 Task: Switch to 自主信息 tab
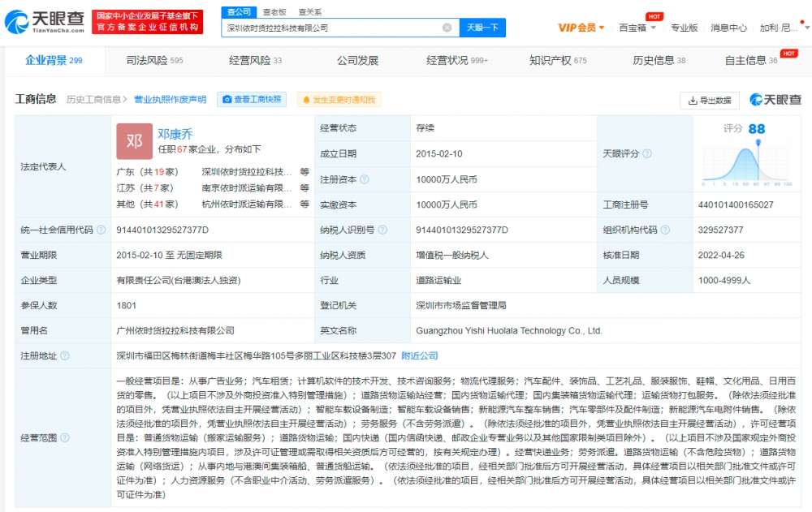tap(751, 61)
